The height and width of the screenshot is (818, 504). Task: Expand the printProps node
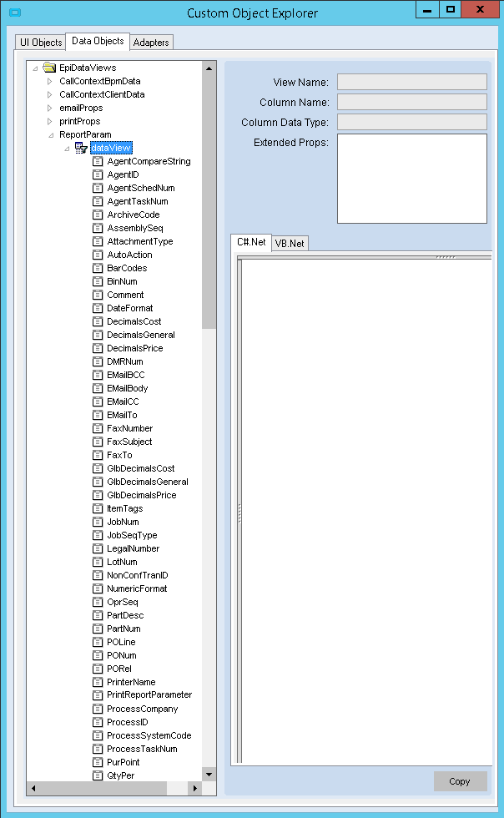pyautogui.click(x=49, y=121)
